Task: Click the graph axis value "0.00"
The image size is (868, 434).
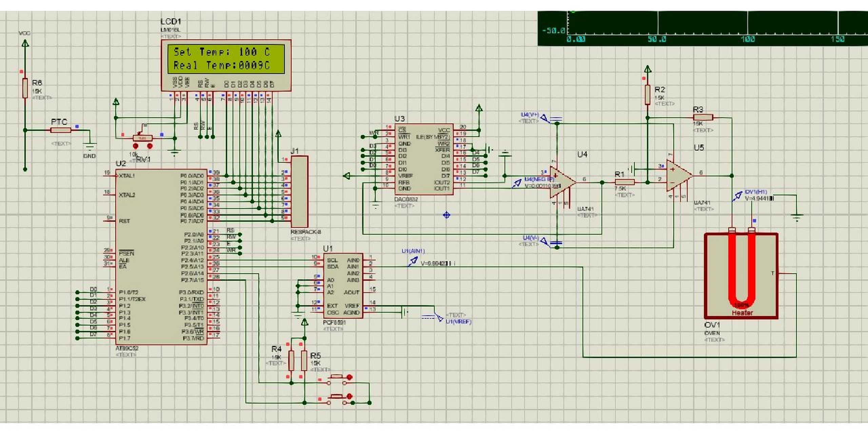Action: click(x=576, y=39)
